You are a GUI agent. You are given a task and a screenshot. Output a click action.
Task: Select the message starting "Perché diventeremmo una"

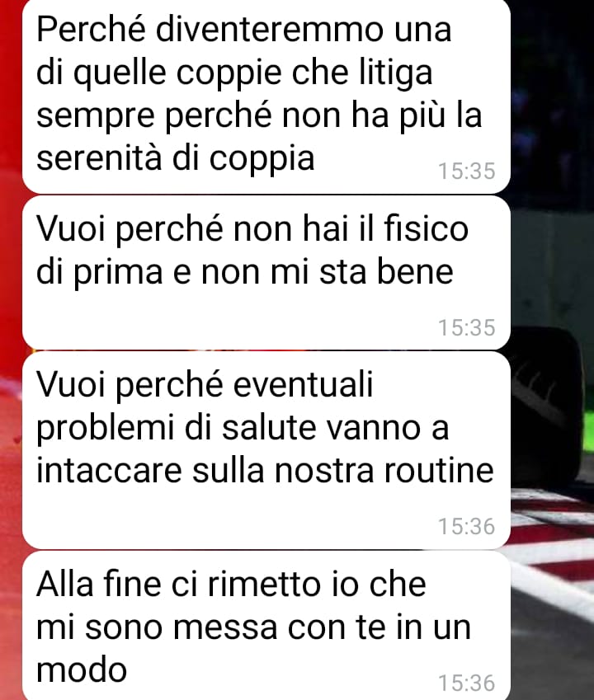266,95
